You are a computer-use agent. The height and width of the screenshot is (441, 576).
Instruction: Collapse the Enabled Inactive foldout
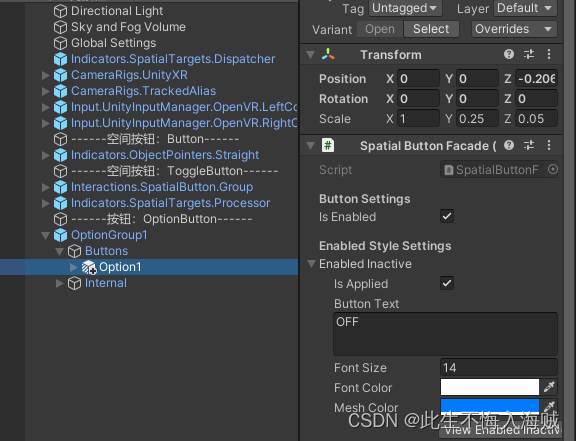312,263
